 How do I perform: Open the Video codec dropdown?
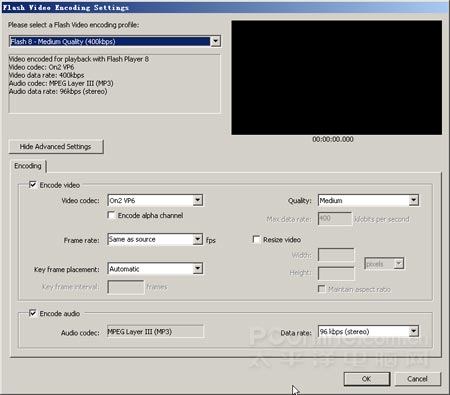click(x=155, y=200)
